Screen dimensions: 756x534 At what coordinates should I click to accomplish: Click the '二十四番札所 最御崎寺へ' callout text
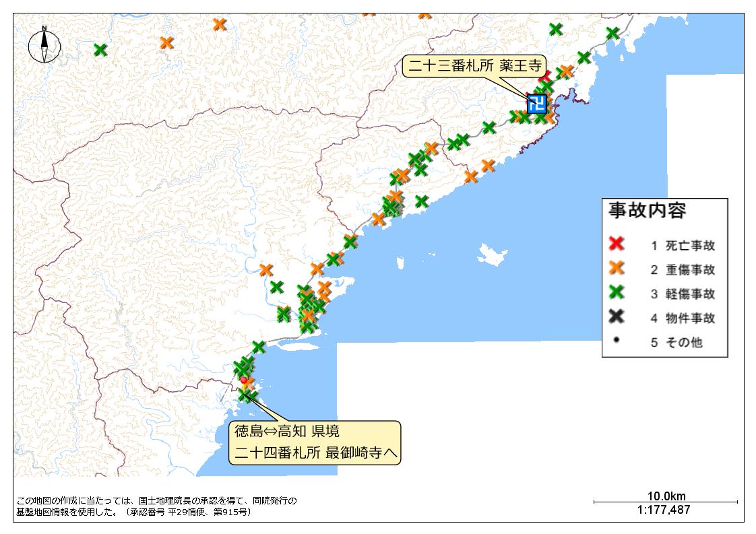point(316,453)
